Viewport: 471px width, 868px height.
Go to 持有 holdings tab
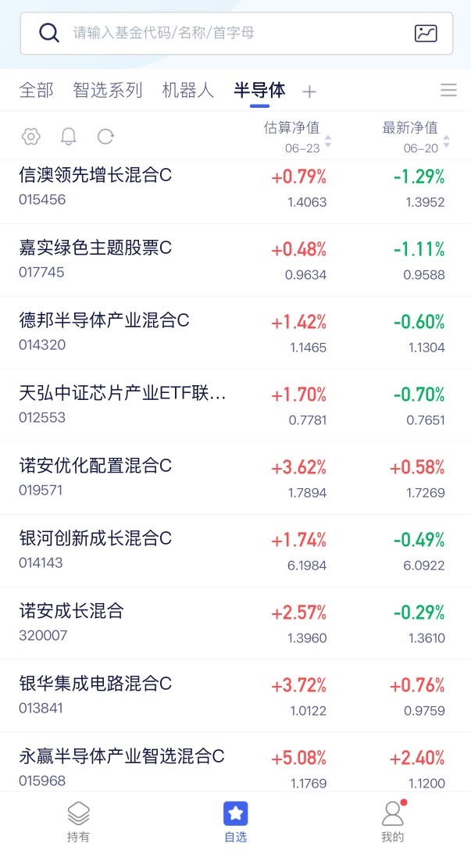(x=78, y=821)
